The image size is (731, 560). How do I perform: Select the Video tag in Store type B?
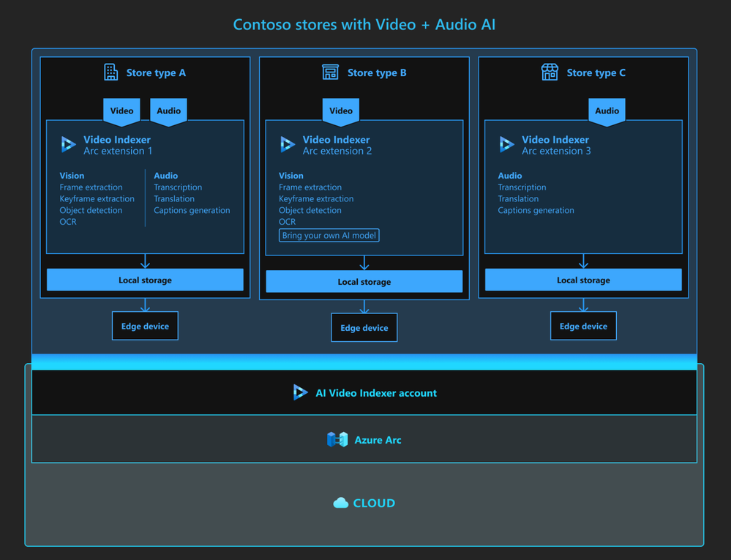coord(341,111)
